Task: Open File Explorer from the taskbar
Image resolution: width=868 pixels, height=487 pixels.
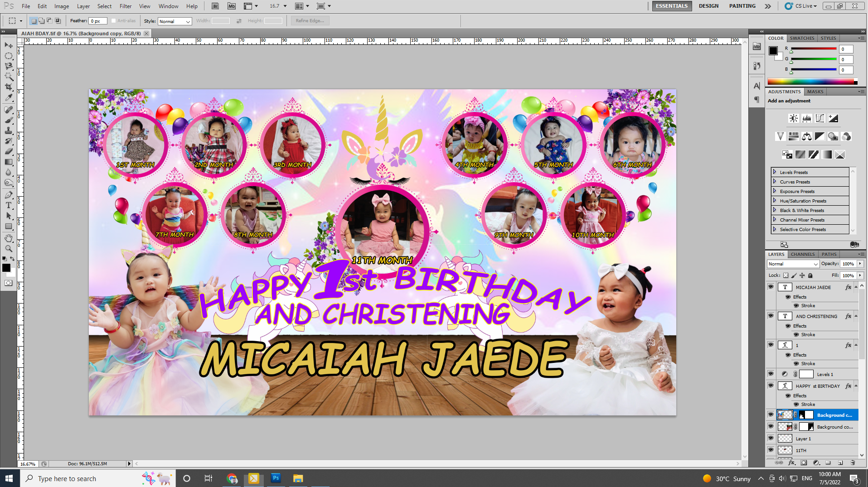Action: point(298,478)
